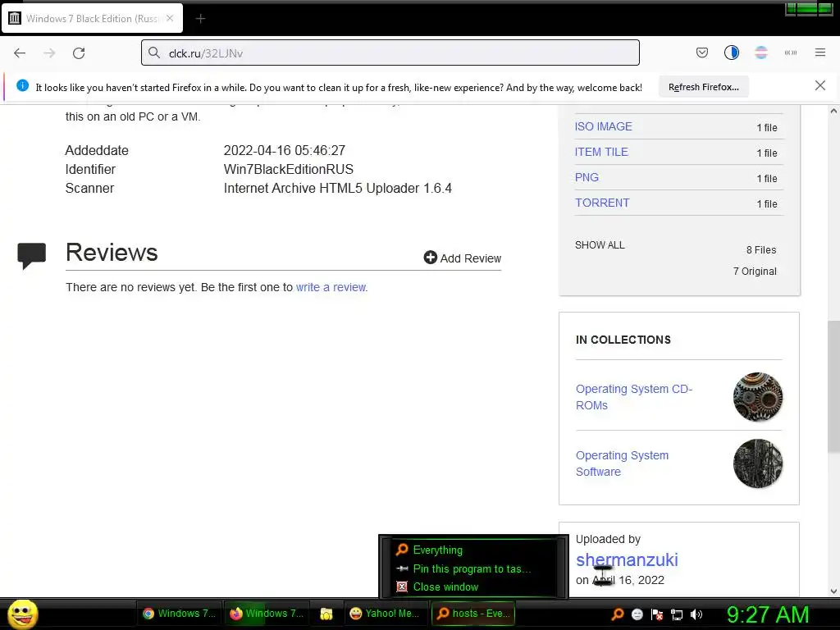Click the volume speaker tray icon
Image resolution: width=840 pixels, height=630 pixels.
[696, 614]
